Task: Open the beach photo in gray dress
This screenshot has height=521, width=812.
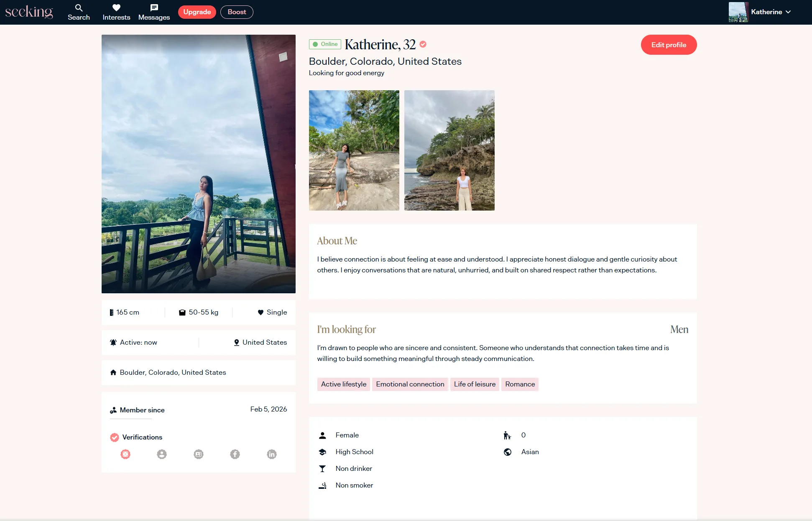Action: [354, 150]
